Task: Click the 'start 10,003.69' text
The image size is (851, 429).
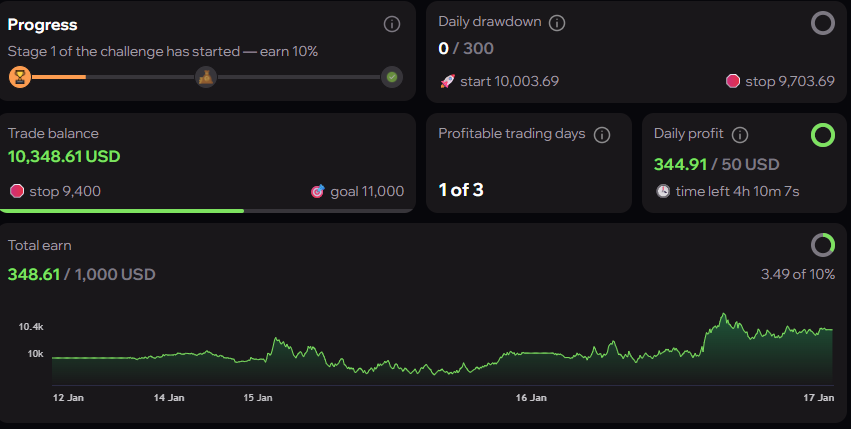Action: pos(510,81)
